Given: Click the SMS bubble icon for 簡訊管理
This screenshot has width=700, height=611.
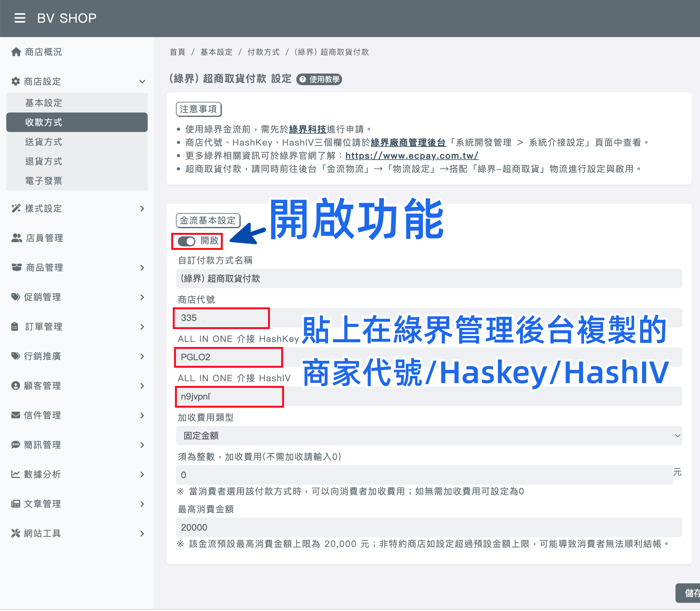Looking at the screenshot, I should pos(16,445).
